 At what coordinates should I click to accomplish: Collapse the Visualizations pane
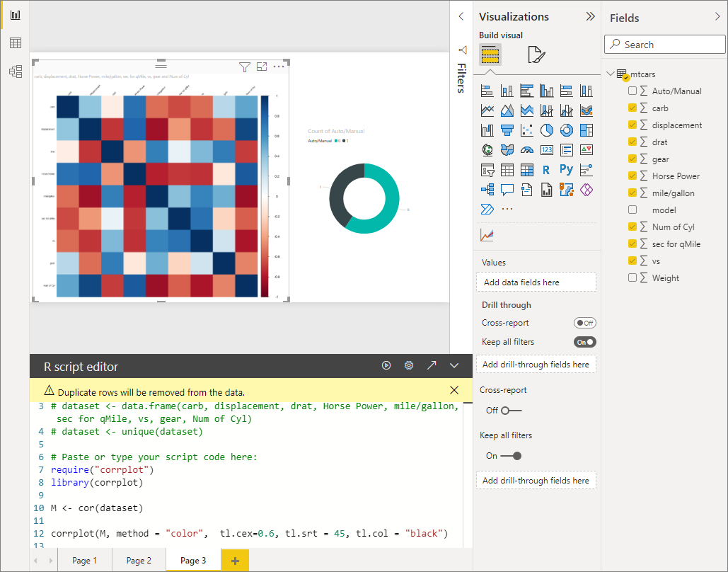point(590,17)
